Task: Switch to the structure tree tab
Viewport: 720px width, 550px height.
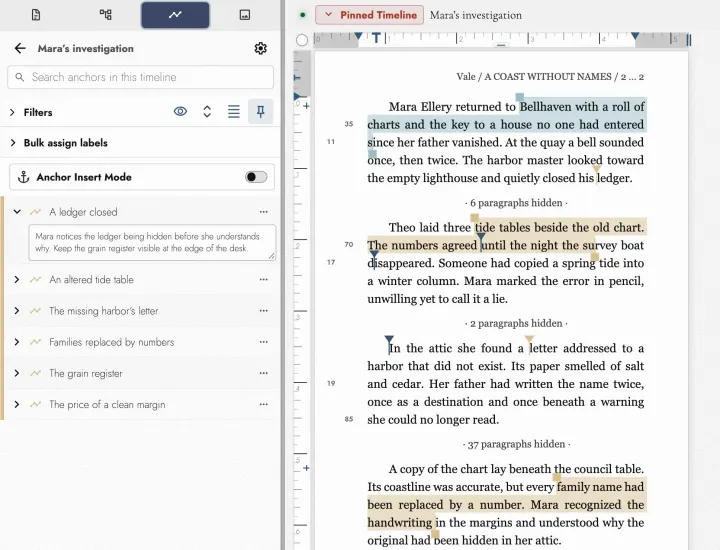Action: click(x=106, y=15)
